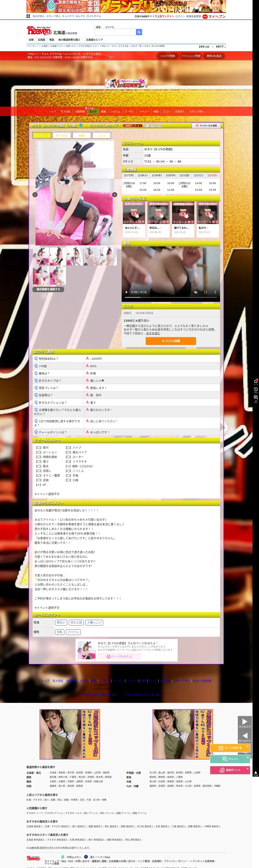The image size is (259, 868).
Task: Click the 甘えん坊 personality tag
Action: tap(76, 623)
